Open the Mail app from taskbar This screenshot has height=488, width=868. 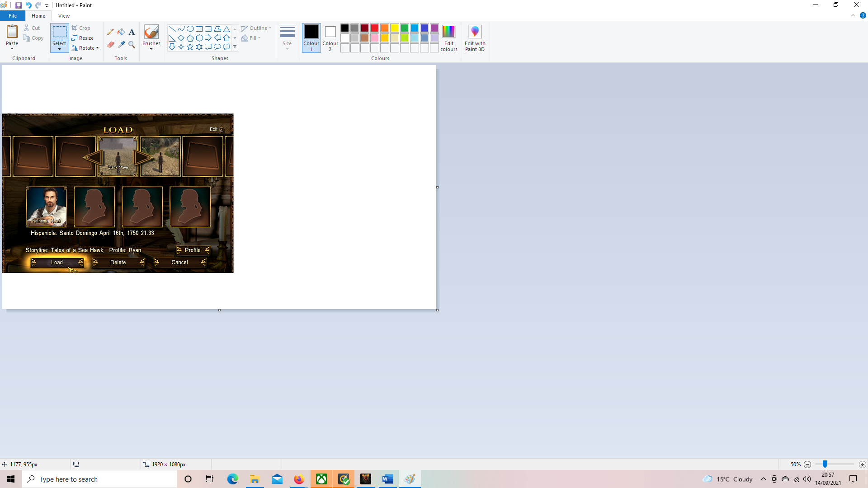[x=277, y=479]
